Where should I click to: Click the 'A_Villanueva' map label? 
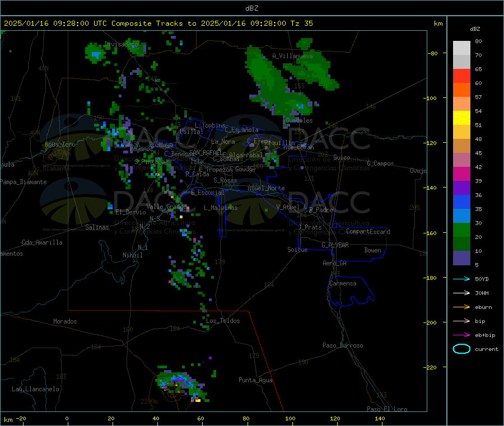(x=292, y=56)
